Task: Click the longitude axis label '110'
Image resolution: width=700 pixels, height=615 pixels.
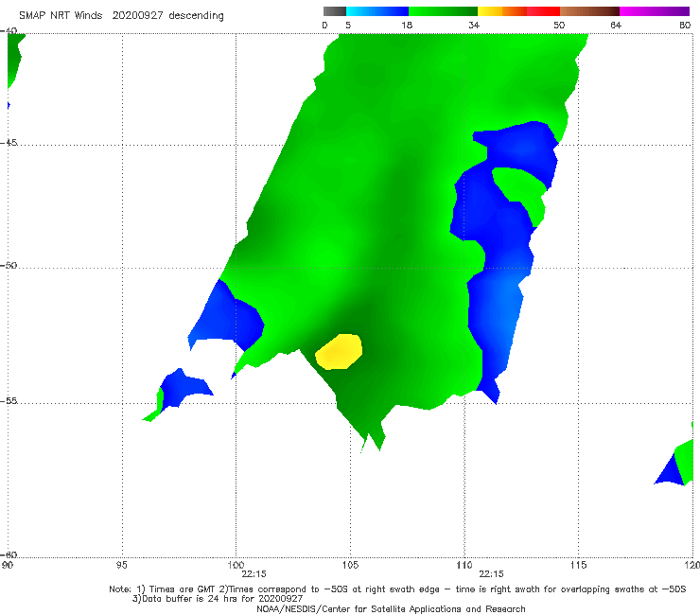Action: [464, 566]
